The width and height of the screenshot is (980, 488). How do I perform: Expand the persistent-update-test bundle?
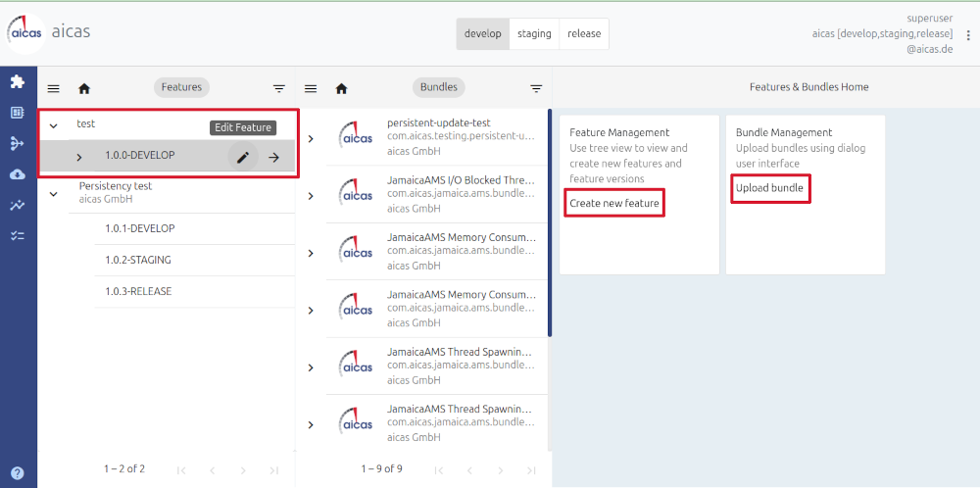tap(311, 138)
